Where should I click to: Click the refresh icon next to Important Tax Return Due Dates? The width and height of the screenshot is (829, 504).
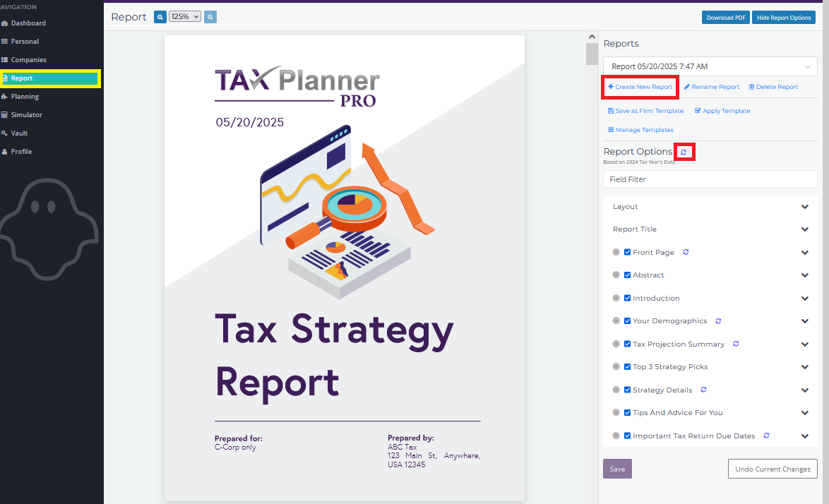(x=766, y=436)
